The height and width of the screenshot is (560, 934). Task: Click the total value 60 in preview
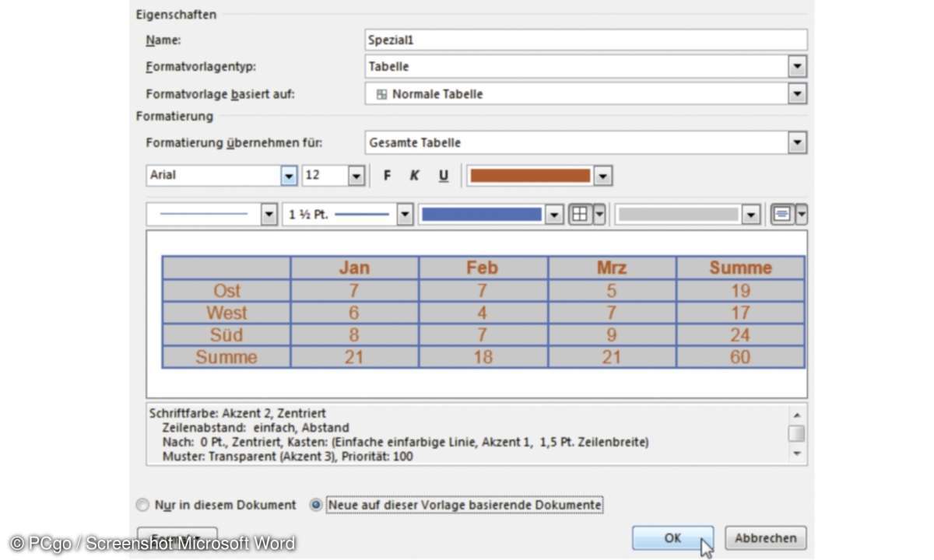click(740, 358)
